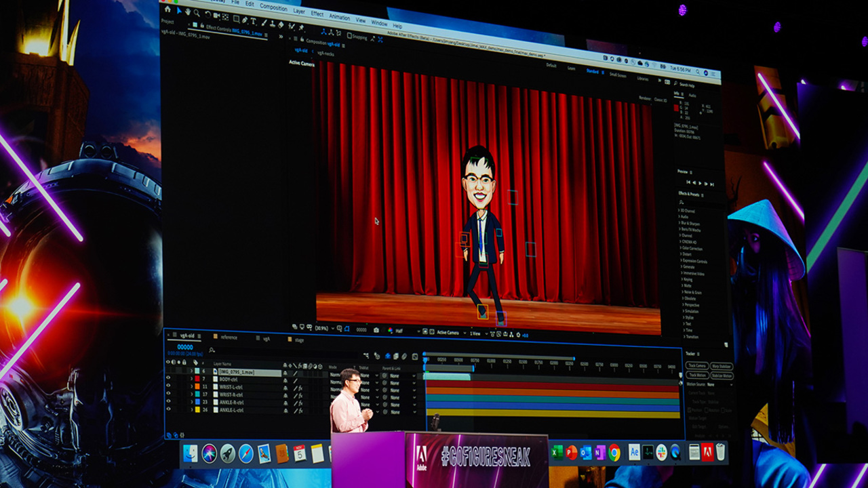Open Safari from the Dock
The image size is (868, 488).
pos(246,453)
